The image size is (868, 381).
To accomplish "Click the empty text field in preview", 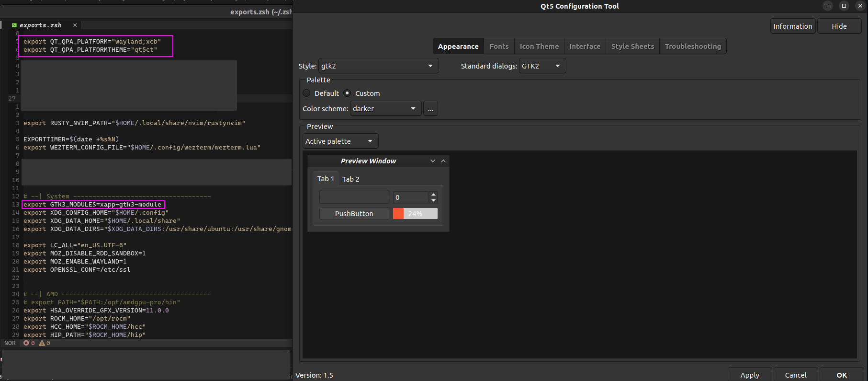I will click(x=354, y=197).
